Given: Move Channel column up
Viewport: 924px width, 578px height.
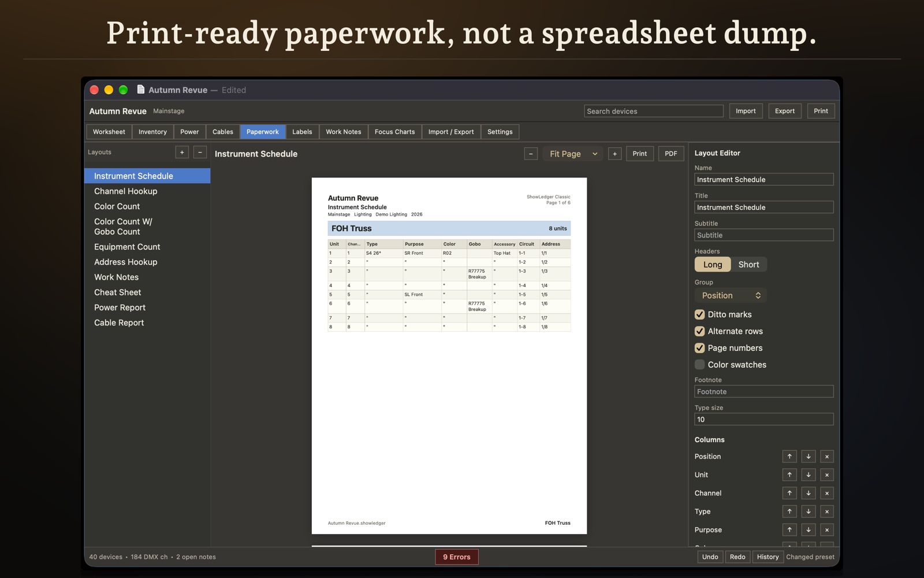Looking at the screenshot, I should click(x=789, y=493).
